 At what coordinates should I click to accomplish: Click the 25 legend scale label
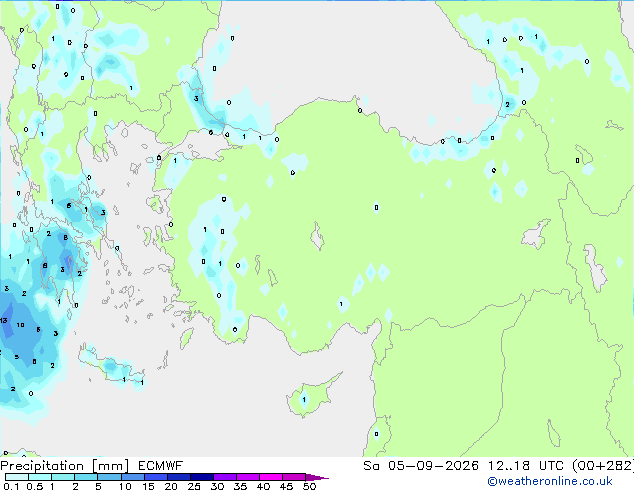click(194, 486)
